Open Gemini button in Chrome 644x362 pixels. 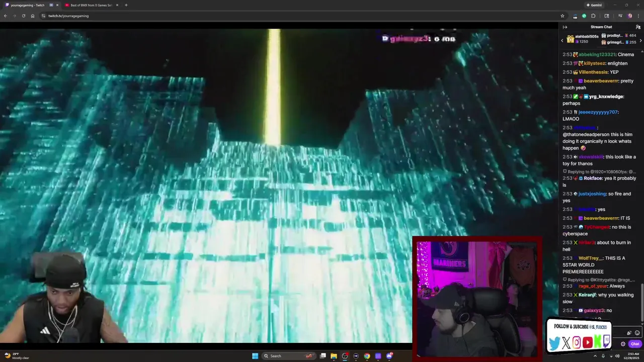click(x=594, y=5)
